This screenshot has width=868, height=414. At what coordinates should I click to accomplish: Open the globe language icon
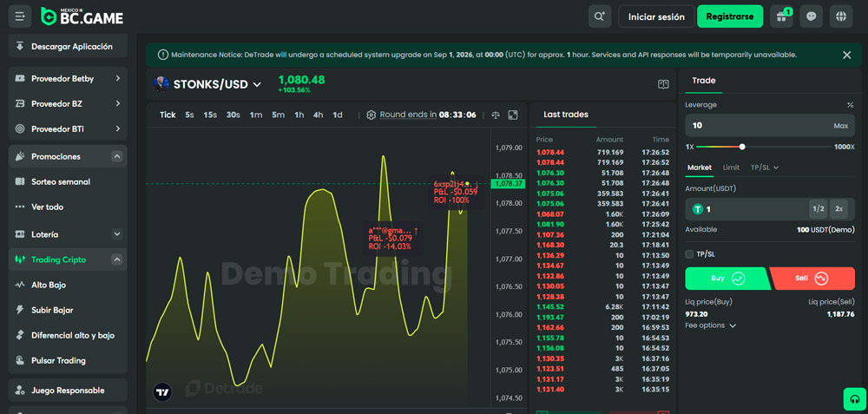(841, 16)
